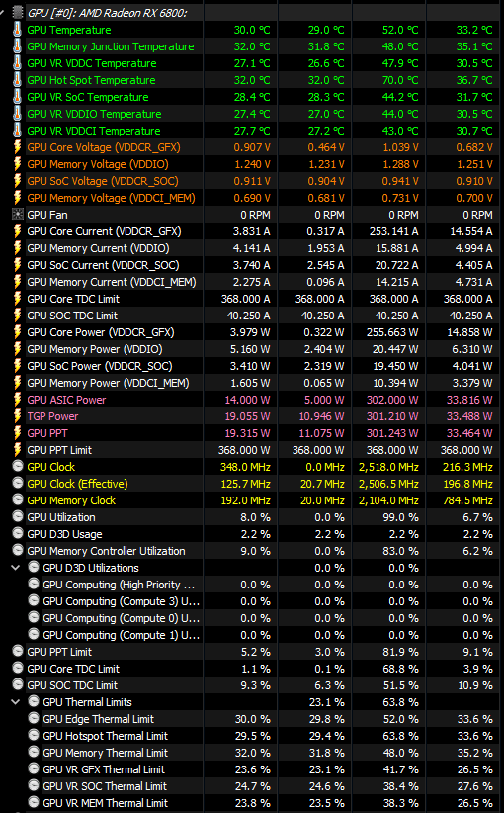This screenshot has height=813, width=504.
Task: Click the clock icon beside GPU Memory Clock
Action: coord(18,499)
